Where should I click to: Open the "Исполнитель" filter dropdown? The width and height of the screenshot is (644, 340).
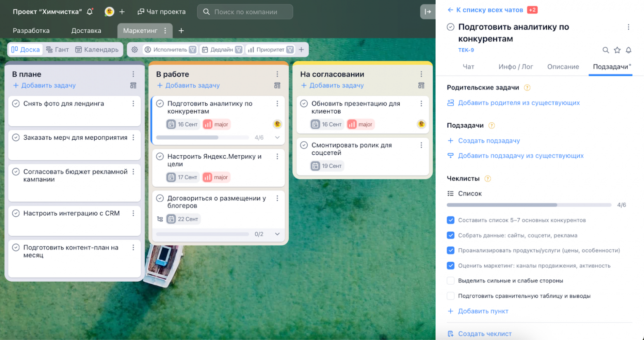coord(170,50)
